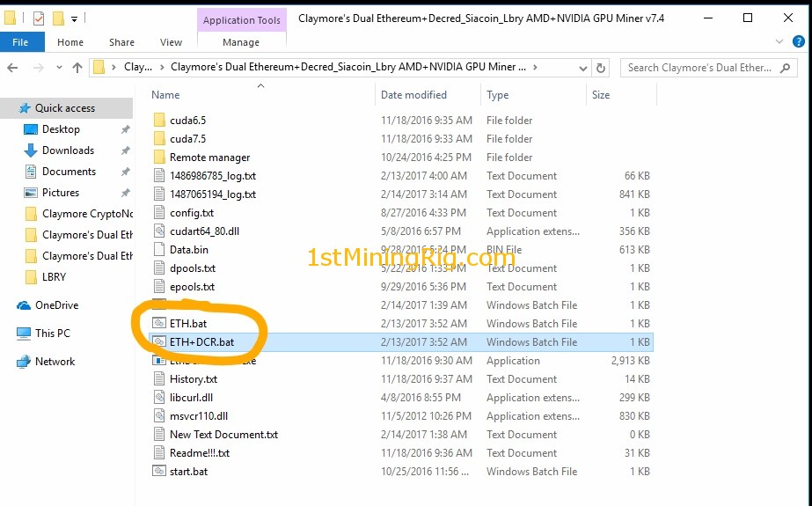Expand the address bar history dropdown
The height and width of the screenshot is (506, 812).
(582, 68)
